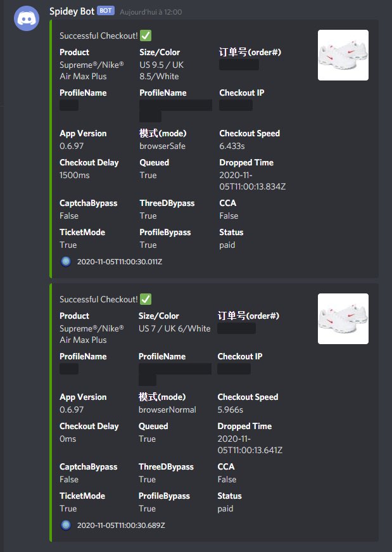Select the checkout delay value 0ms
This screenshot has height=552, width=392.
(68, 439)
